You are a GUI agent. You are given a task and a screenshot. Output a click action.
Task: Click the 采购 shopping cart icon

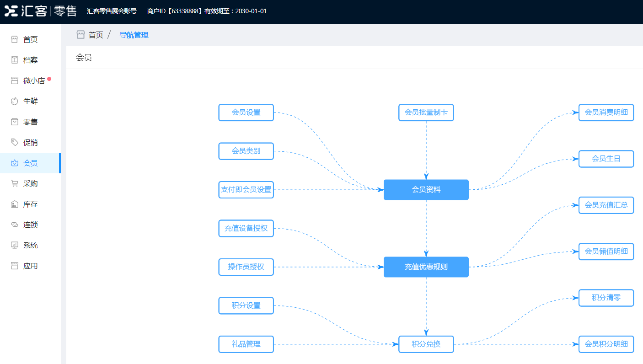coord(15,184)
